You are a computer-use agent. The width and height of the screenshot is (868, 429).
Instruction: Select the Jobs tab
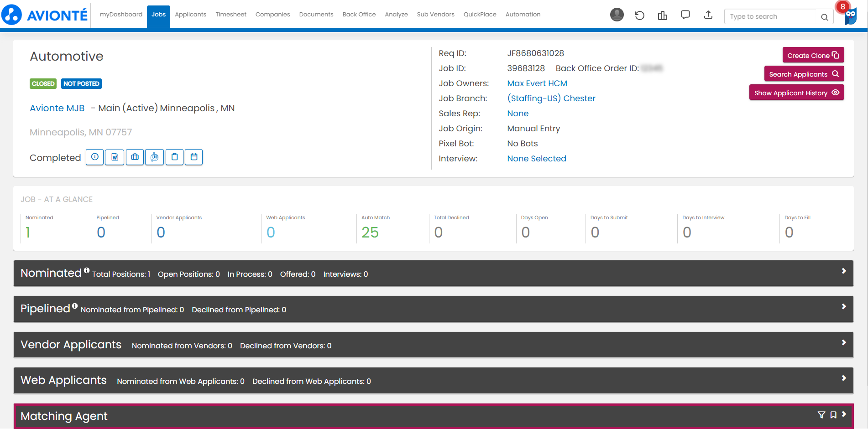coord(158,16)
